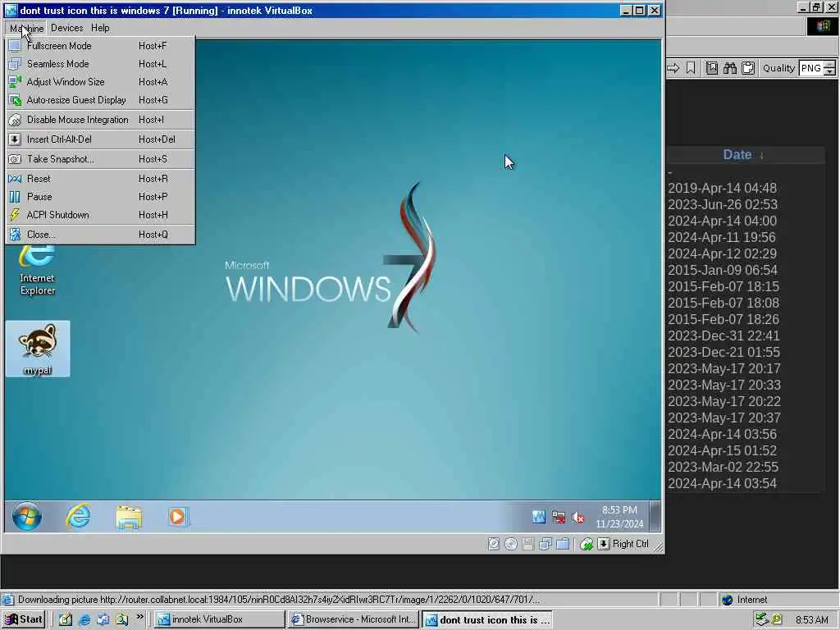840x630 pixels.
Task: Toggle Auto-resize Guest Display
Action: click(x=100, y=99)
